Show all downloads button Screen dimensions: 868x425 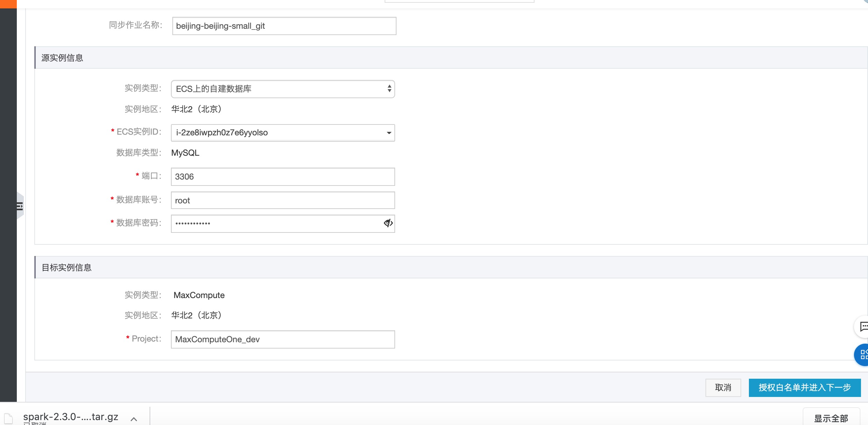[831, 418]
